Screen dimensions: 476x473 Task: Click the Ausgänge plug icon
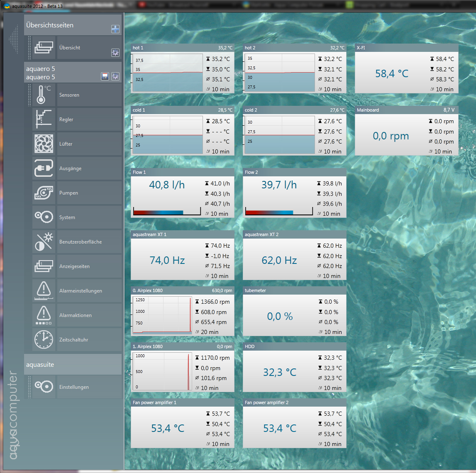coord(44,168)
